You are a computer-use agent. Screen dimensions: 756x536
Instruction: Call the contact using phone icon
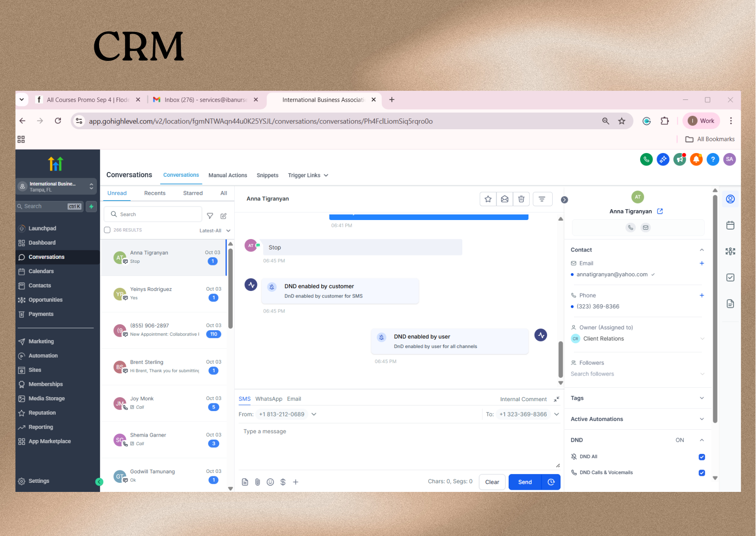pos(631,227)
